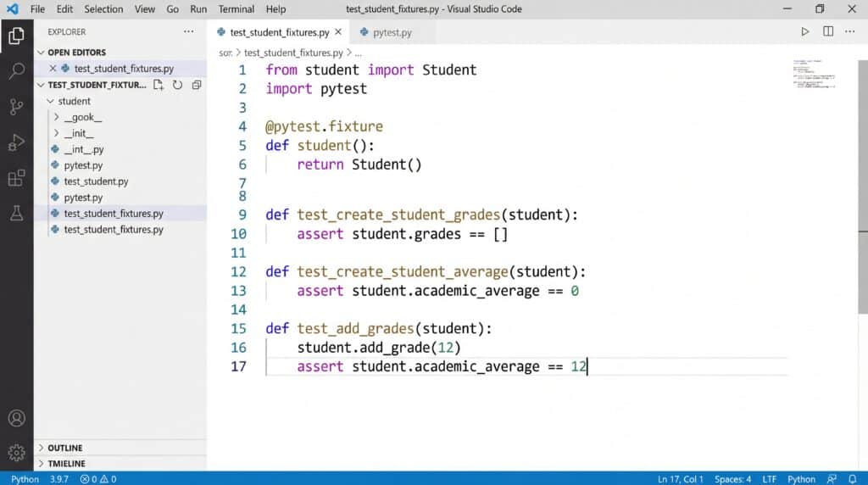Open test_student_fixtures.py in Open Editors list

[x=124, y=68]
